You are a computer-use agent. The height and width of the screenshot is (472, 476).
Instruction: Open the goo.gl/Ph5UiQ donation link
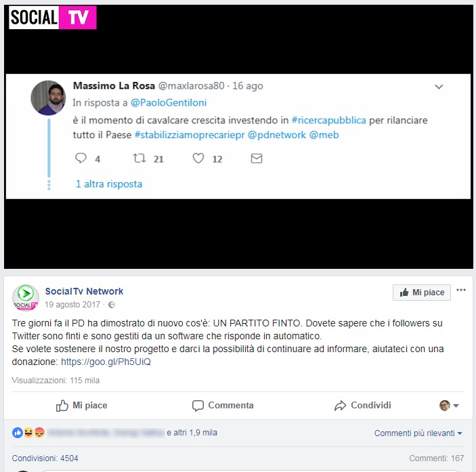(x=106, y=362)
